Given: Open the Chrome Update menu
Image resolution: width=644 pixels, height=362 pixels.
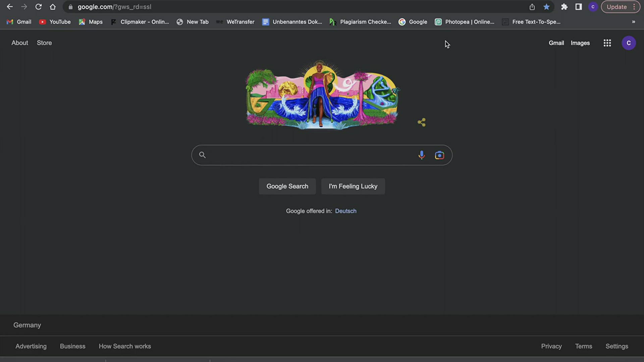Looking at the screenshot, I should click(620, 7).
